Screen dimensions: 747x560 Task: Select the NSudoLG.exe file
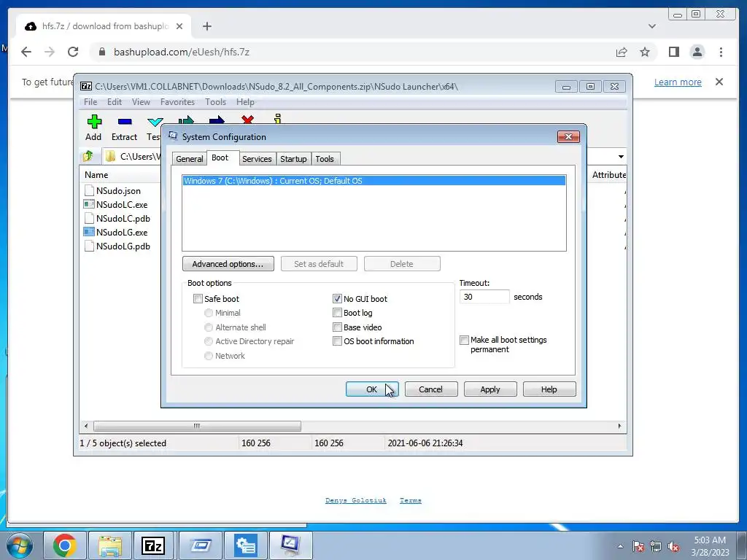[x=122, y=233]
